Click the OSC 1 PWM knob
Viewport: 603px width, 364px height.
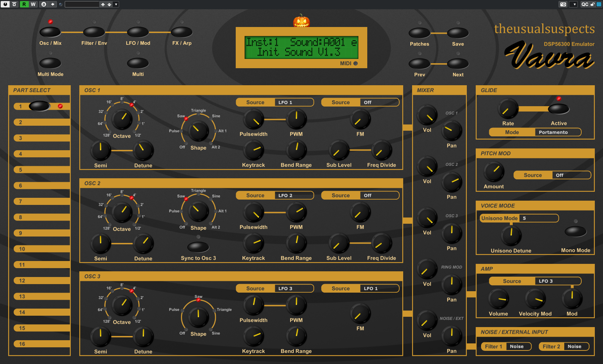296,119
